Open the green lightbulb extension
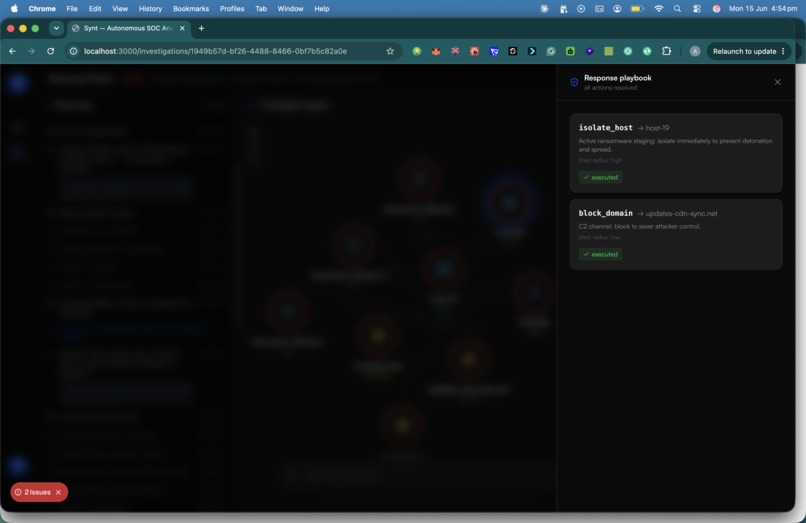806x523 pixels. (x=417, y=51)
